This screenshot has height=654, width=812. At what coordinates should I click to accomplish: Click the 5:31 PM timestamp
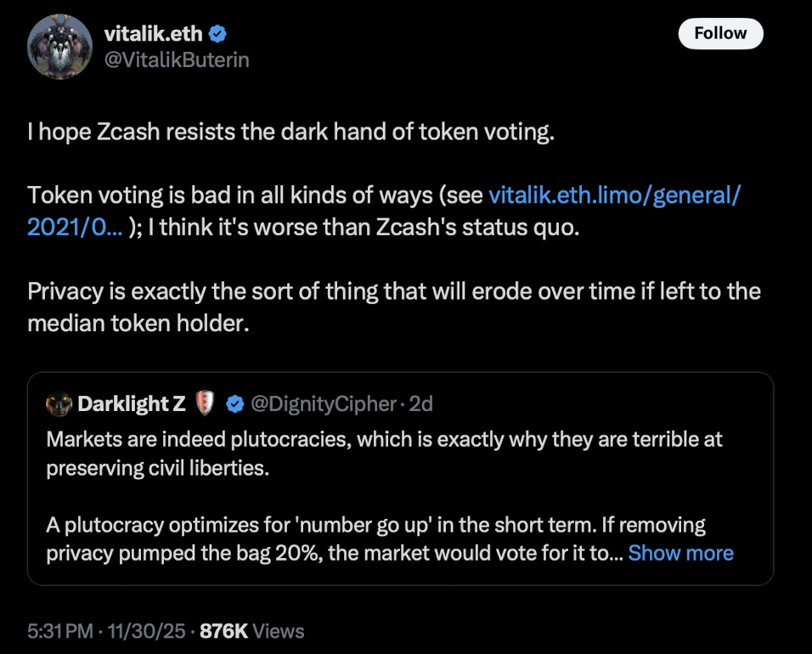(54, 631)
